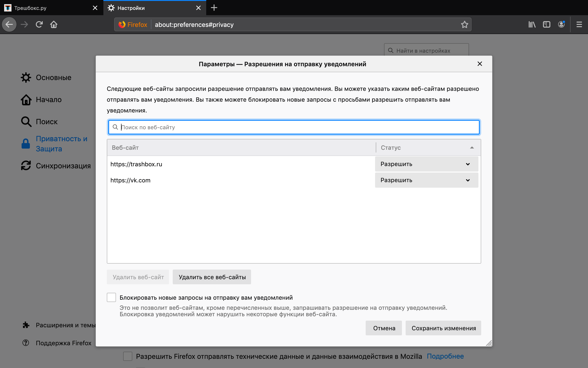This screenshot has width=588, height=368.
Task: Click the house icon next to Начало
Action: coord(26,100)
